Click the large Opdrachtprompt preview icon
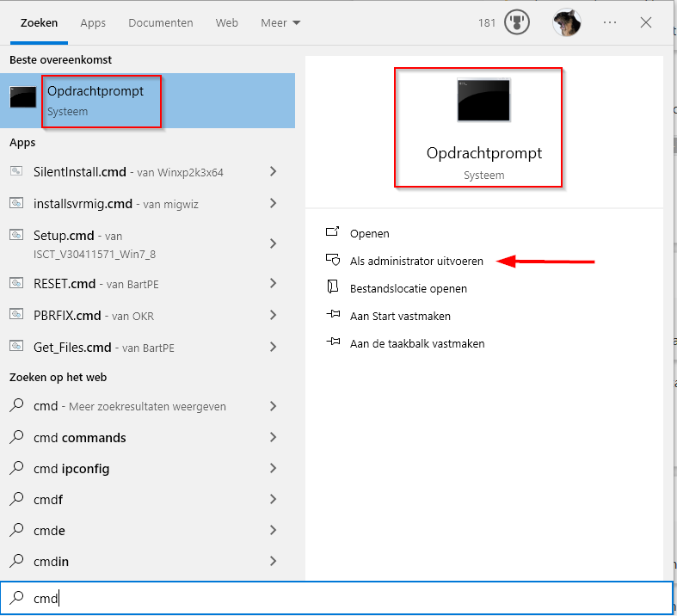The width and height of the screenshot is (677, 616). (x=483, y=100)
